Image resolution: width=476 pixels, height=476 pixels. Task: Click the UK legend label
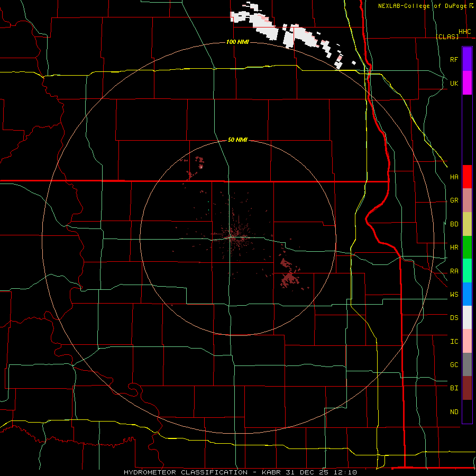(x=454, y=83)
